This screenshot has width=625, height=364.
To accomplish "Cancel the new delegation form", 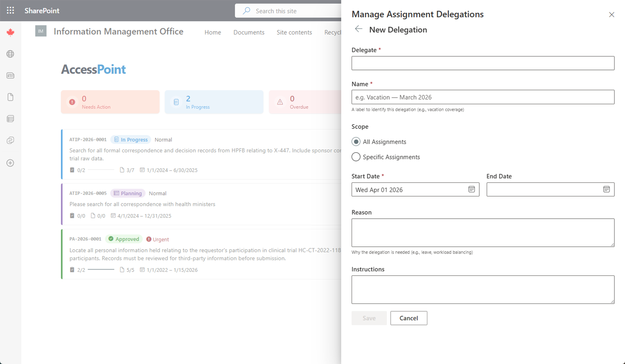I will click(408, 318).
